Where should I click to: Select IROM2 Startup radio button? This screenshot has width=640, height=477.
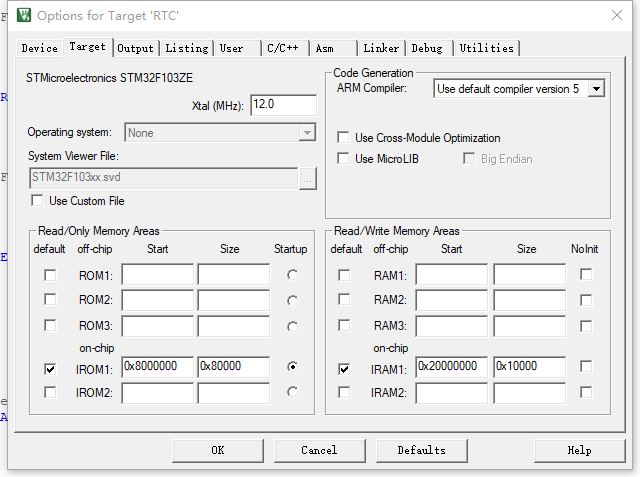(x=292, y=392)
